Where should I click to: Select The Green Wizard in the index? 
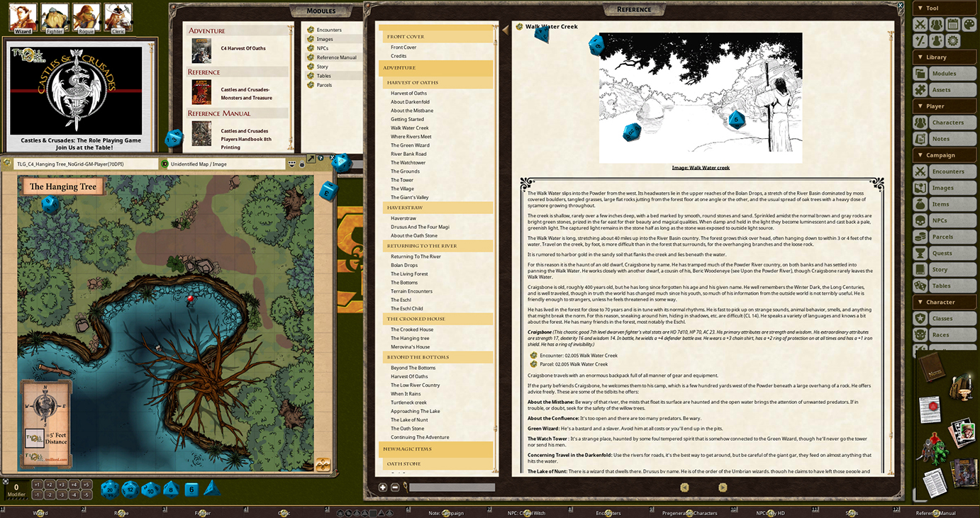coord(410,145)
